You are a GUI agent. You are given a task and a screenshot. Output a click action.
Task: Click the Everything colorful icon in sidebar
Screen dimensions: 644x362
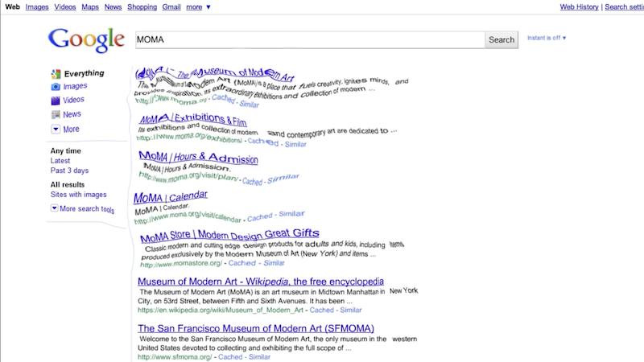pos(56,74)
